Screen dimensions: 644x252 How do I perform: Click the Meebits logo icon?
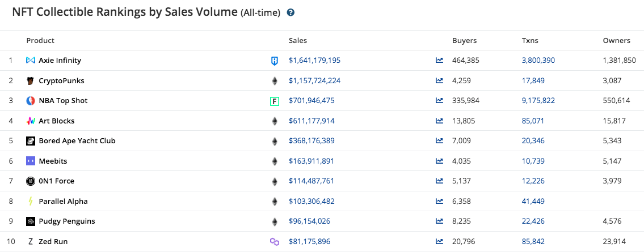[31, 161]
